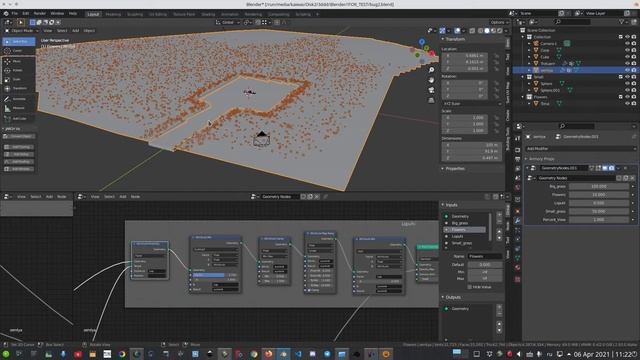The width and height of the screenshot is (640, 360).
Task: Select the Add Cube tool
Action: coord(19,119)
